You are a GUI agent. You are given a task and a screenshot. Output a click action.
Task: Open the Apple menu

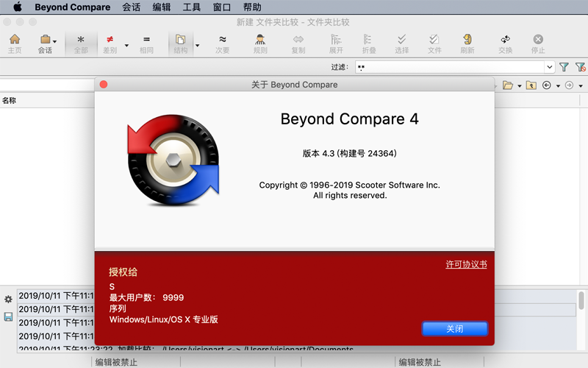click(x=17, y=7)
